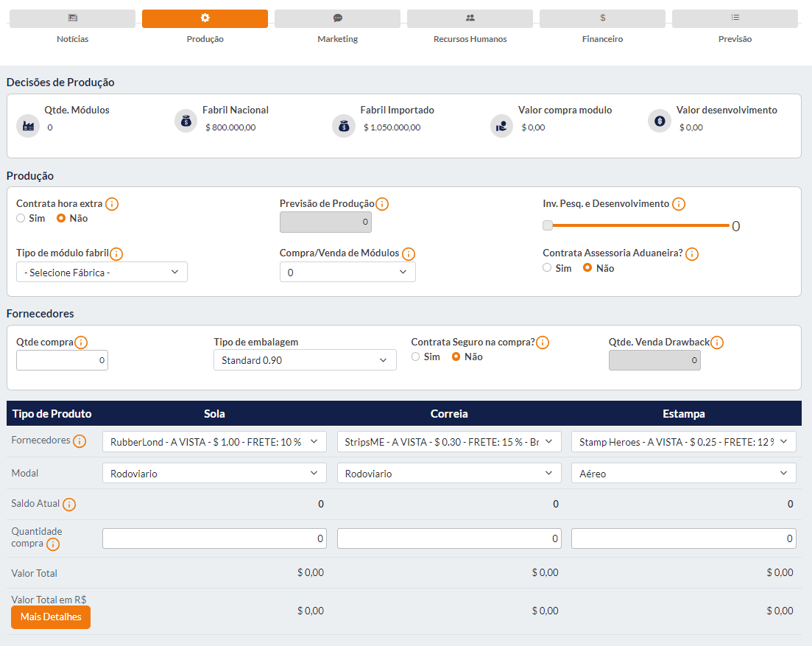812x646 pixels.
Task: Open info icon for Inv. Pesq. e Desenvolvimento
Action: click(x=679, y=204)
